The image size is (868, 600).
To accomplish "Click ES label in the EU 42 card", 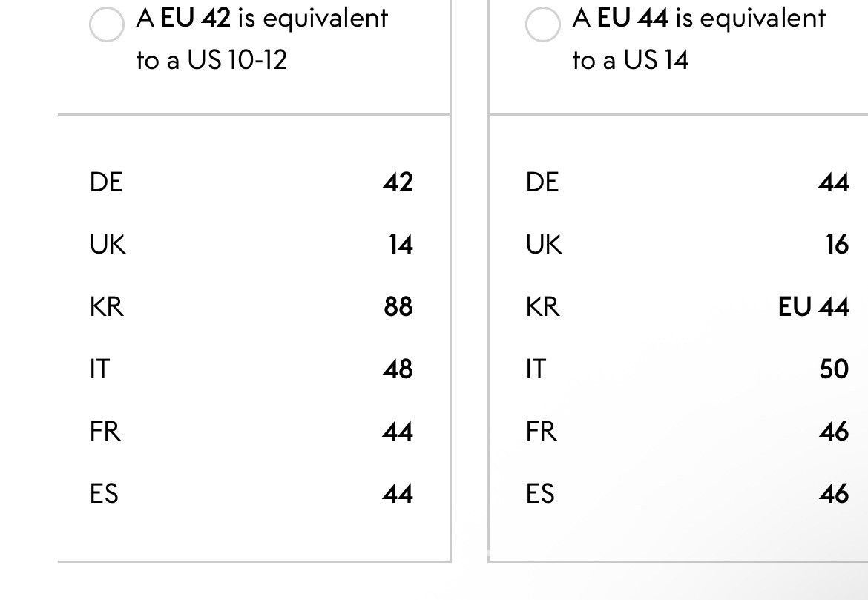I will [x=104, y=494].
